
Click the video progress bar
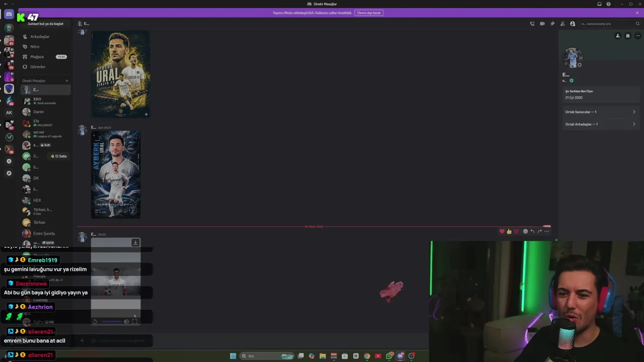click(111, 321)
